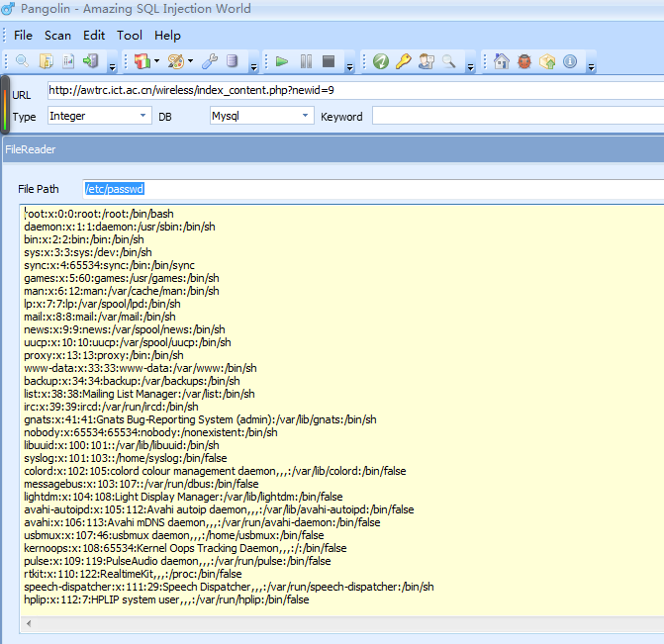Click the magnifier search icon in first toolbar group
This screenshot has width=664, height=644.
tap(22, 61)
